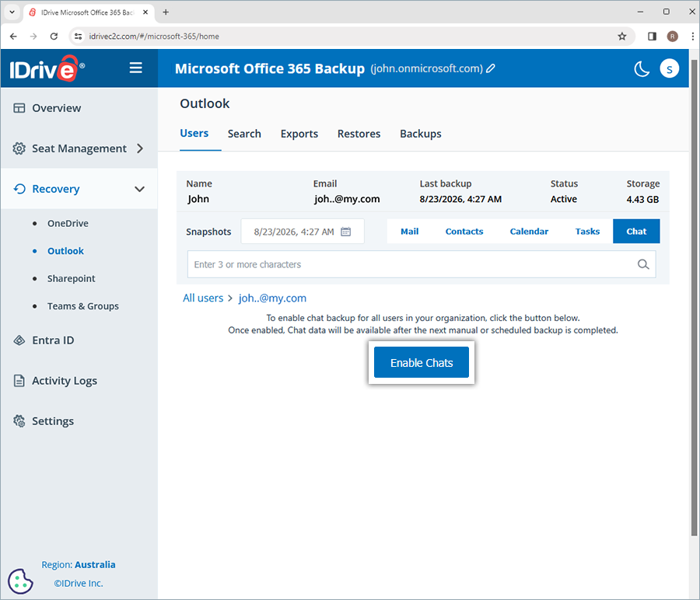
Task: Open Seat Management section
Action: [79, 148]
